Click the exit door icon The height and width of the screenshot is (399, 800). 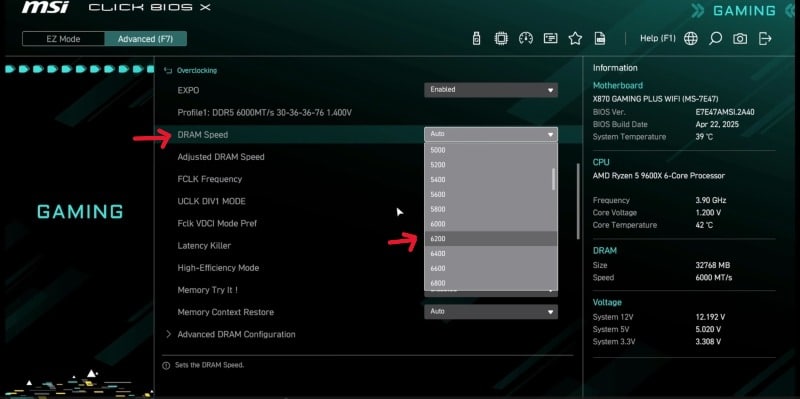pos(765,39)
